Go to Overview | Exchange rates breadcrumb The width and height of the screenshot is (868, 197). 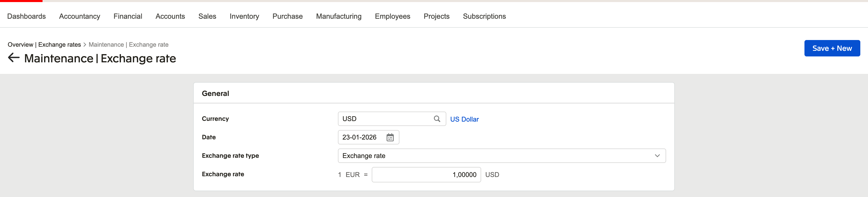pyautogui.click(x=44, y=45)
